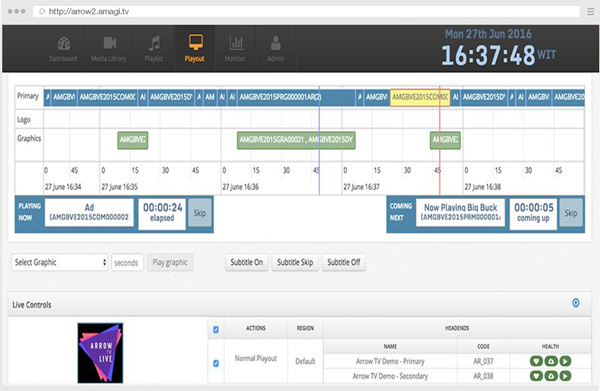Click the Ad (AMGBVE2015COM000002 playing now label

pos(89,212)
